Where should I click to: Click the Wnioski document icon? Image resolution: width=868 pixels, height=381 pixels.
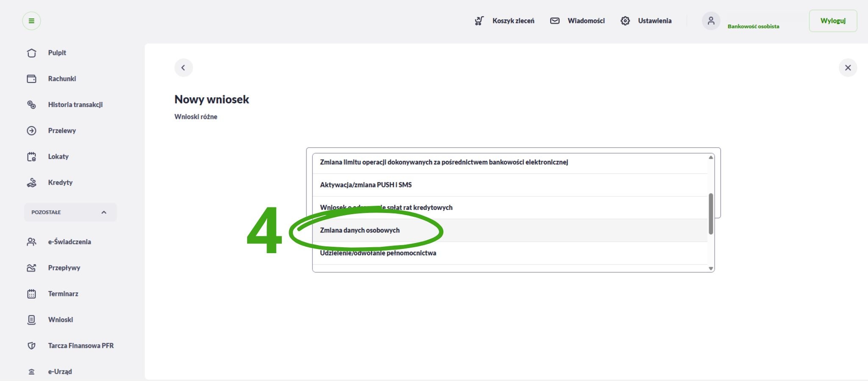pos(31,320)
